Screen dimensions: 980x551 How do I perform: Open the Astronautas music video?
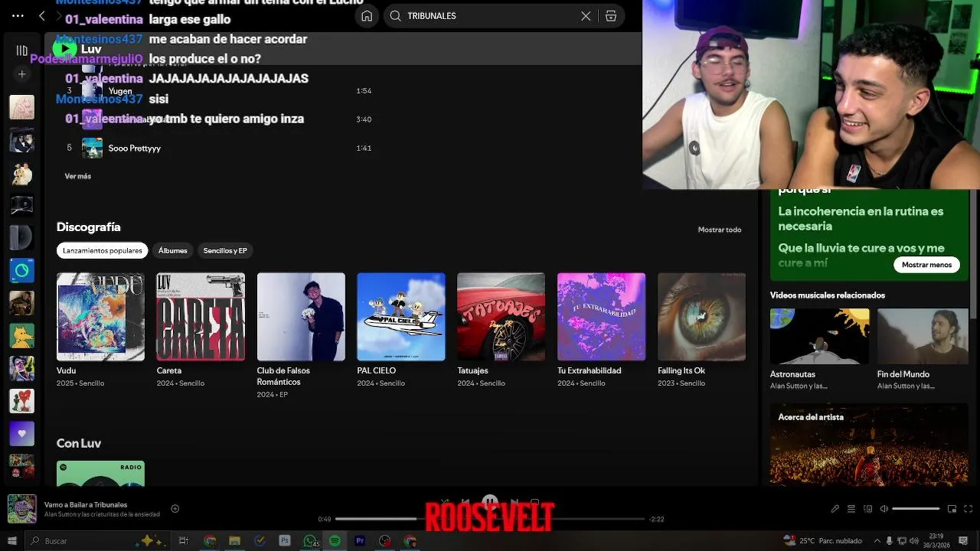click(x=820, y=337)
